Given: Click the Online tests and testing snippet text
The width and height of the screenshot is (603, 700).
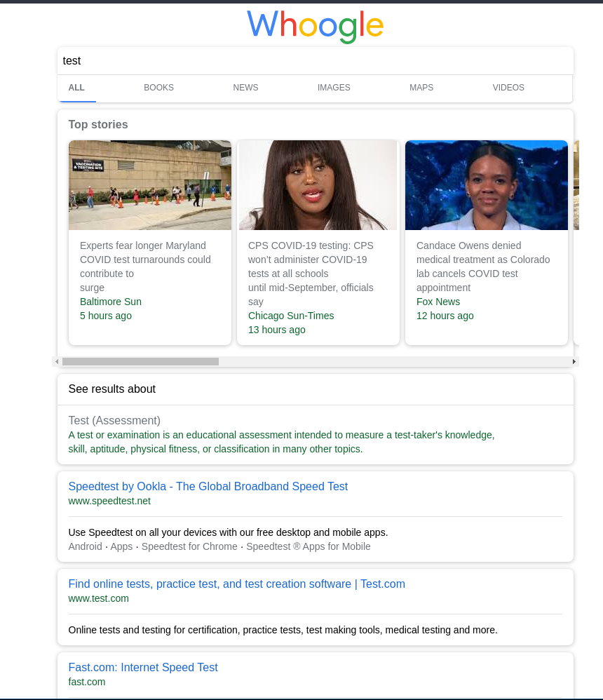Looking at the screenshot, I should [x=283, y=630].
